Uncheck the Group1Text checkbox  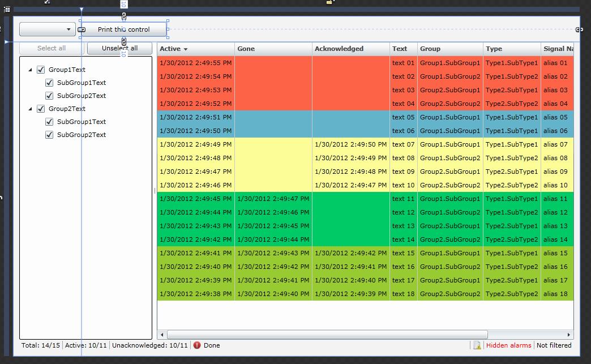pyautogui.click(x=41, y=70)
